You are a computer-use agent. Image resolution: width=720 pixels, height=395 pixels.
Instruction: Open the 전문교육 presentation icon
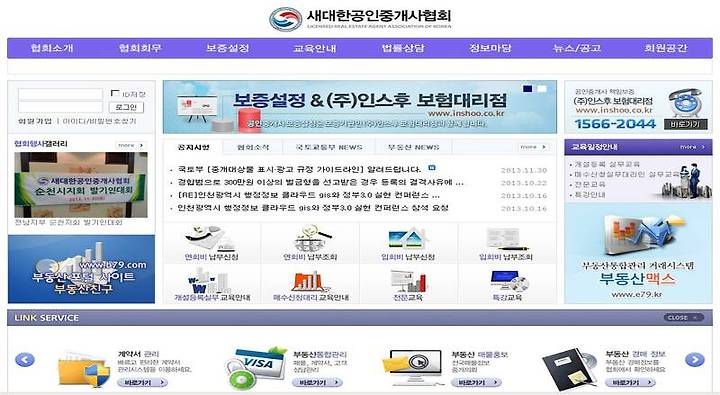point(408,281)
